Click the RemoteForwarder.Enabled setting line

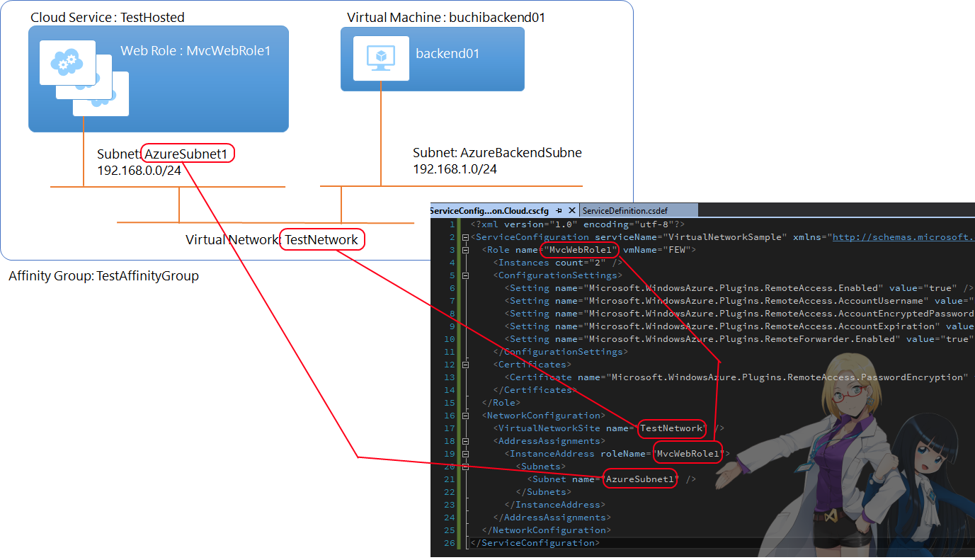(739, 339)
